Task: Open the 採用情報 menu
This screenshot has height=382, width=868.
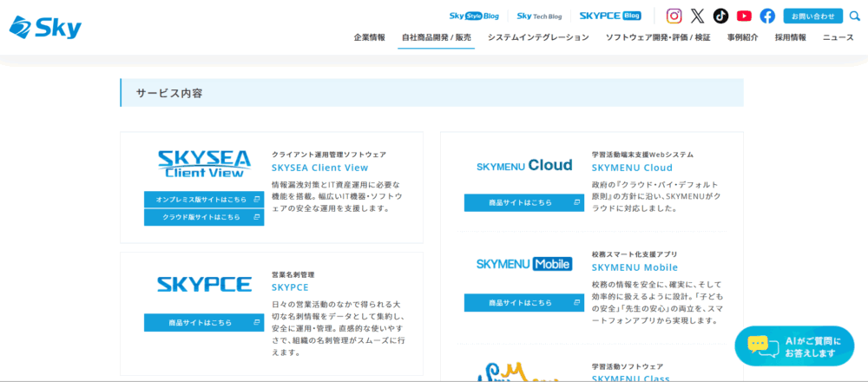Action: (790, 37)
